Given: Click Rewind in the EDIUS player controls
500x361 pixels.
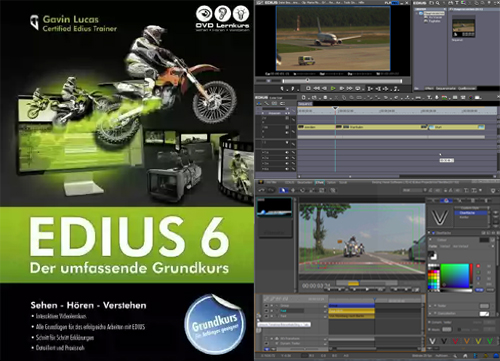Looking at the screenshot, I should point(316,88).
